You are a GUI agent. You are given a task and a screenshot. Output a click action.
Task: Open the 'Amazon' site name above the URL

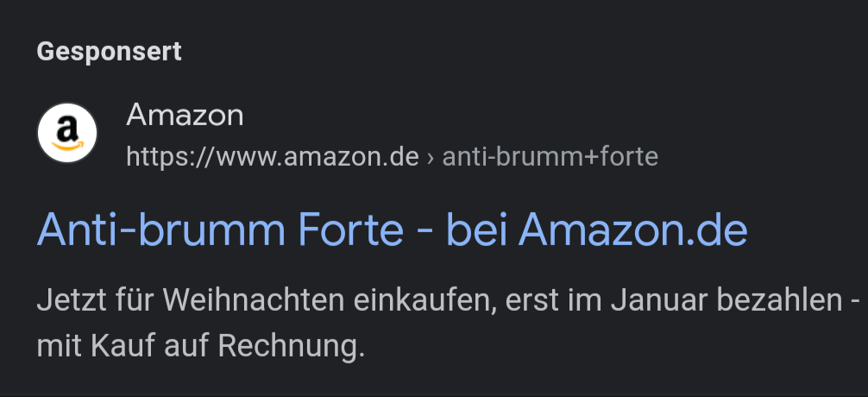185,115
